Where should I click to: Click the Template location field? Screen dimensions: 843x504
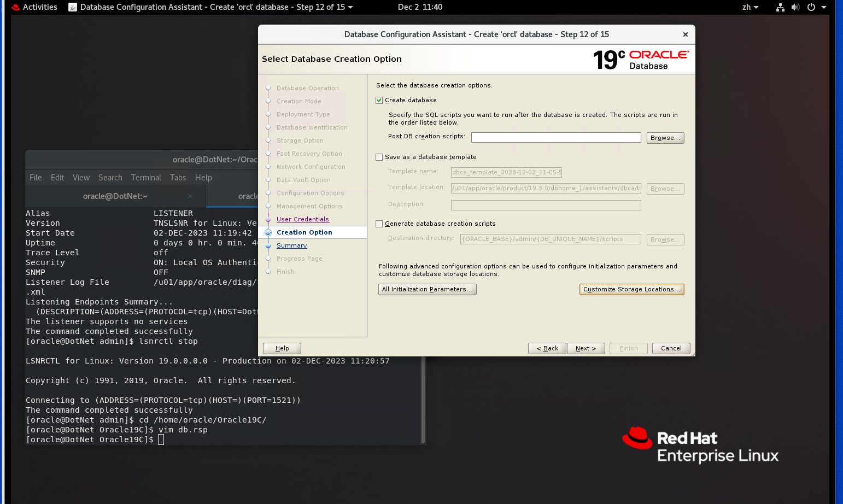[x=546, y=189]
